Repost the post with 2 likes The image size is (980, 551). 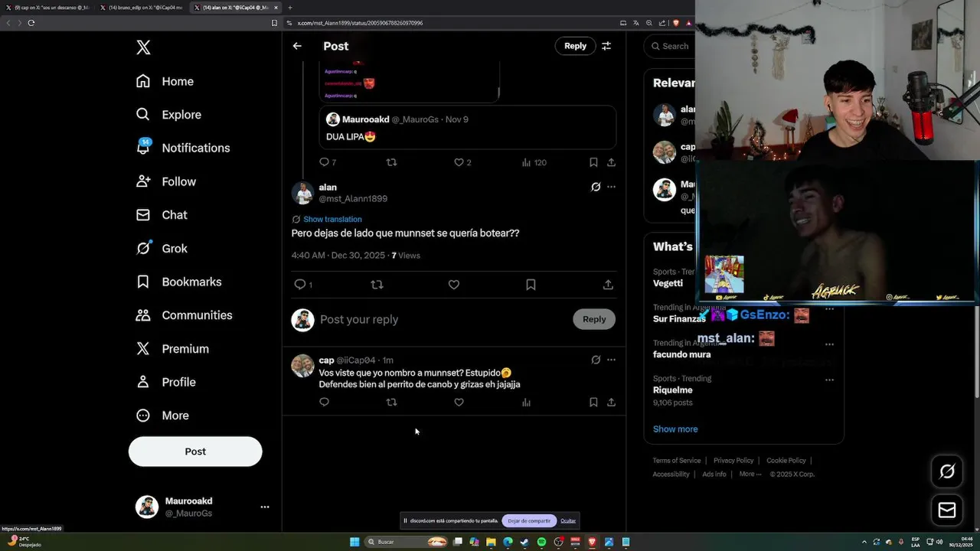pyautogui.click(x=392, y=162)
